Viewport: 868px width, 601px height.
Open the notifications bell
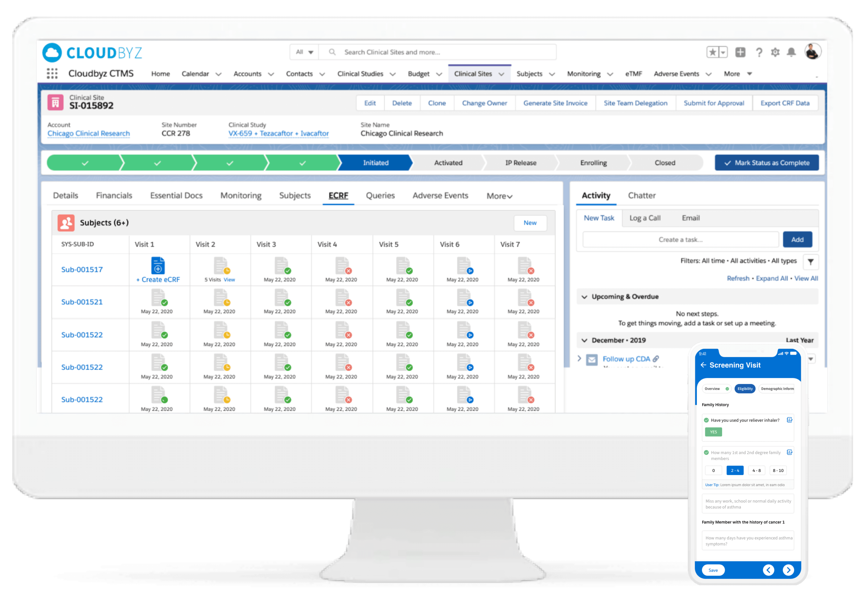tap(791, 52)
